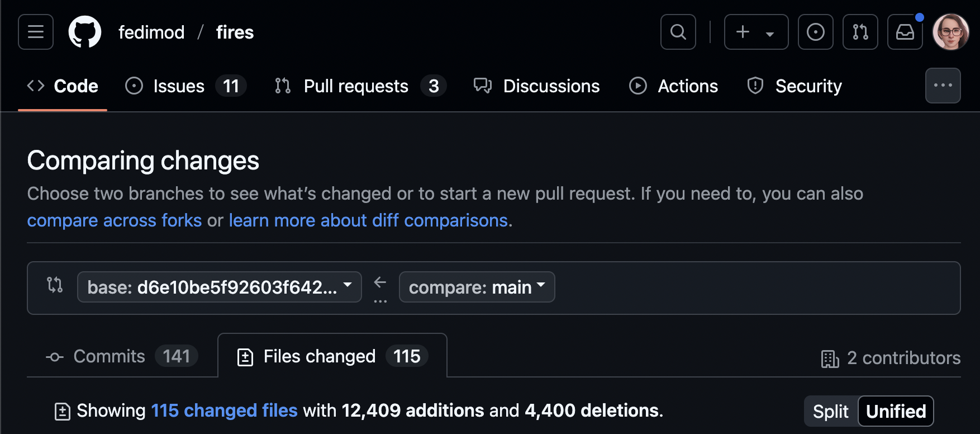This screenshot has height=434, width=980.
Task: Open the Issues tab
Action: 185,86
